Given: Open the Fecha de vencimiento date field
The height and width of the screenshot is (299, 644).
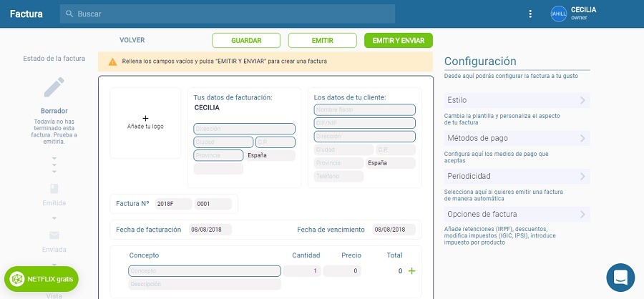Looking at the screenshot, I should coord(393,230).
